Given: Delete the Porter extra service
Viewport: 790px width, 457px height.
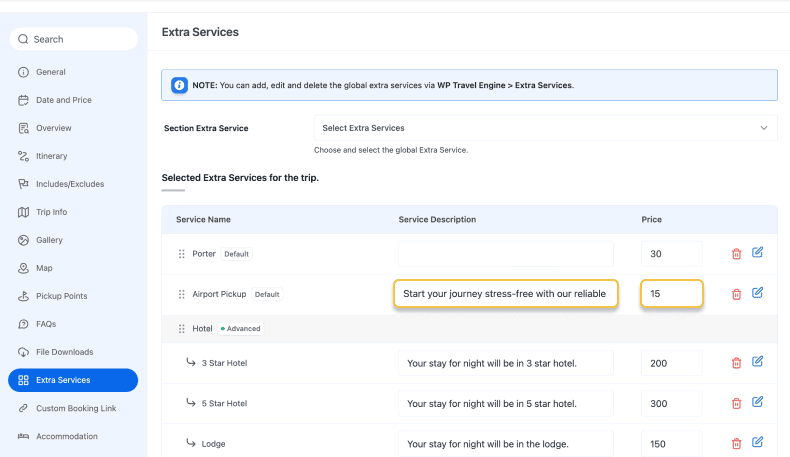Looking at the screenshot, I should pyautogui.click(x=737, y=254).
